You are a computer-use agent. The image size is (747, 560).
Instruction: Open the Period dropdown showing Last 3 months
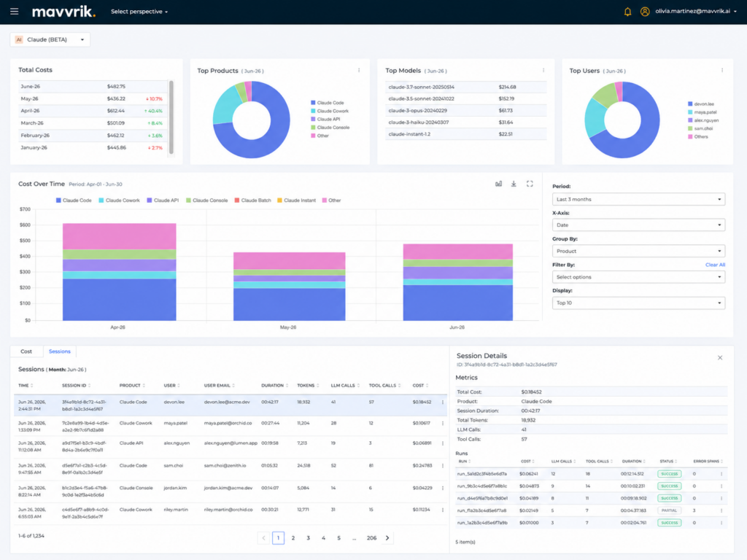click(638, 200)
